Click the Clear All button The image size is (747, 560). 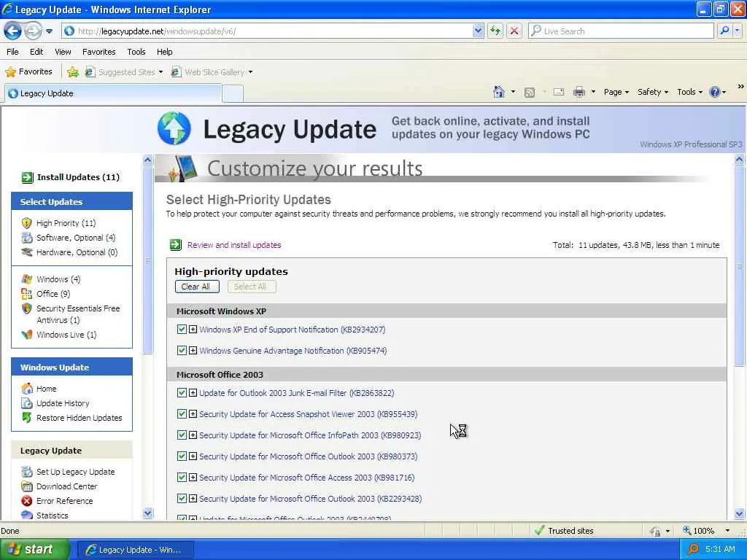pos(197,286)
